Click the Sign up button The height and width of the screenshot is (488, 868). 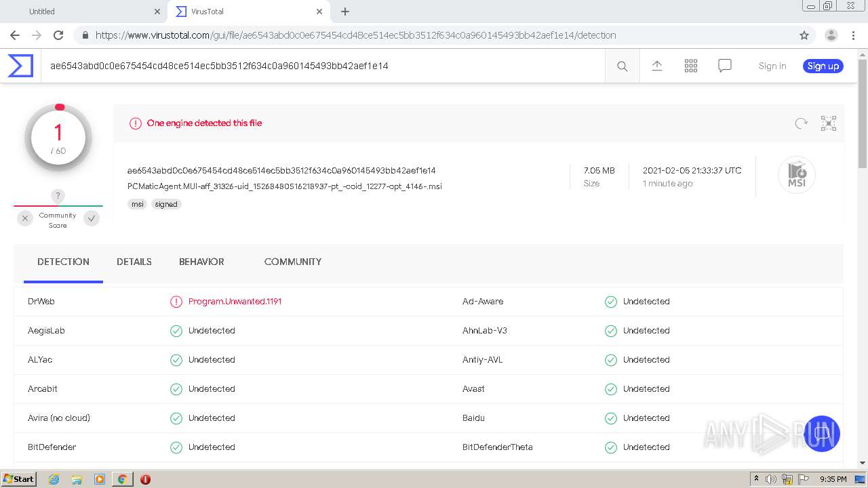click(x=823, y=66)
